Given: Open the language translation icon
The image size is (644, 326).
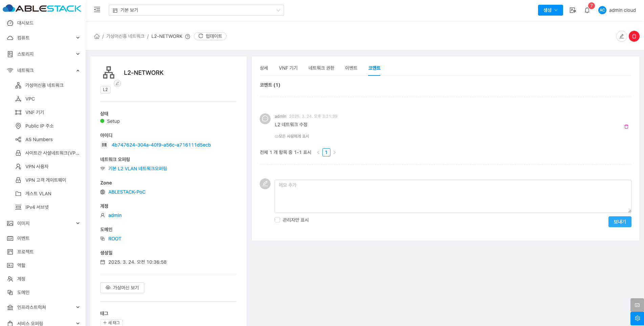Looking at the screenshot, I should point(573,10).
